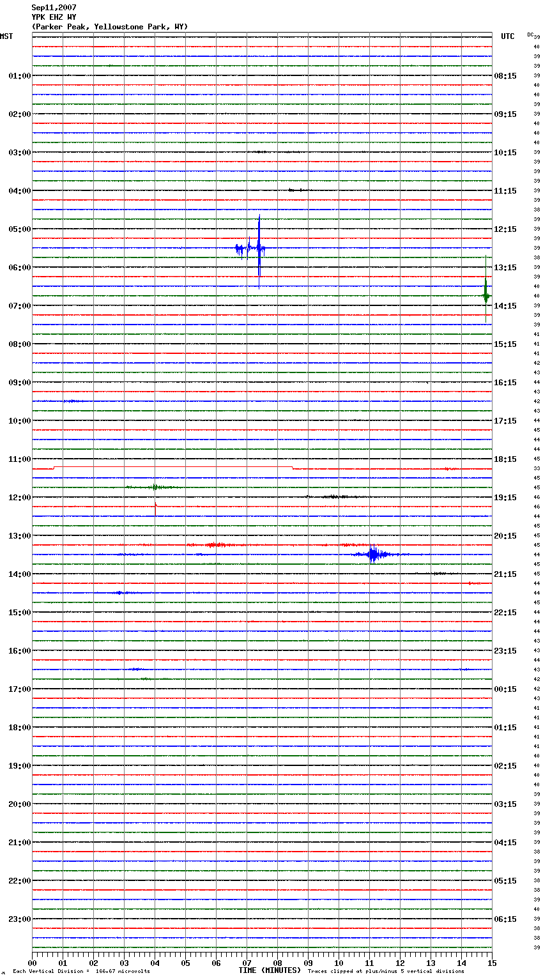Image resolution: width=543 pixels, height=980 pixels.
Task: Click the 03 tick on the minutes axis
Action: [124, 963]
